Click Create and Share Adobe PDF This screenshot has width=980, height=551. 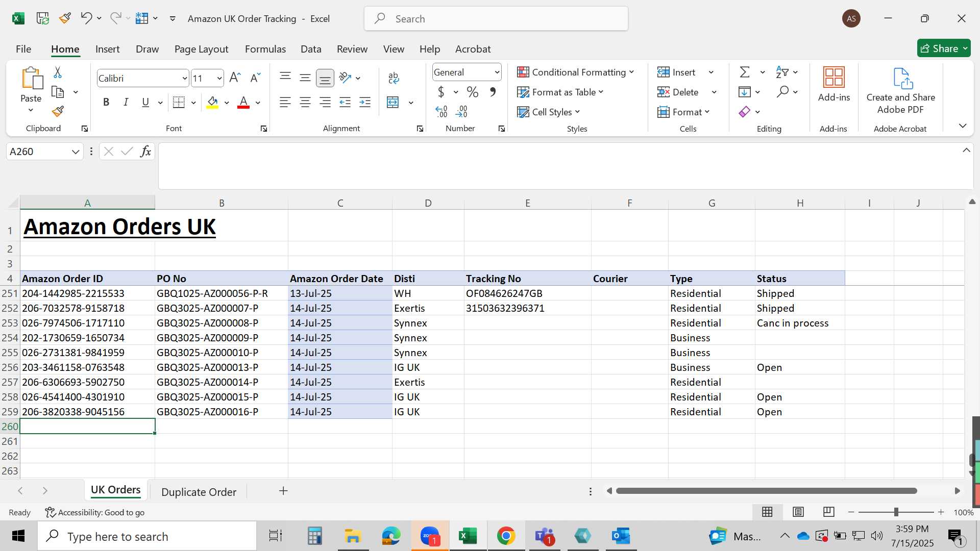point(901,91)
